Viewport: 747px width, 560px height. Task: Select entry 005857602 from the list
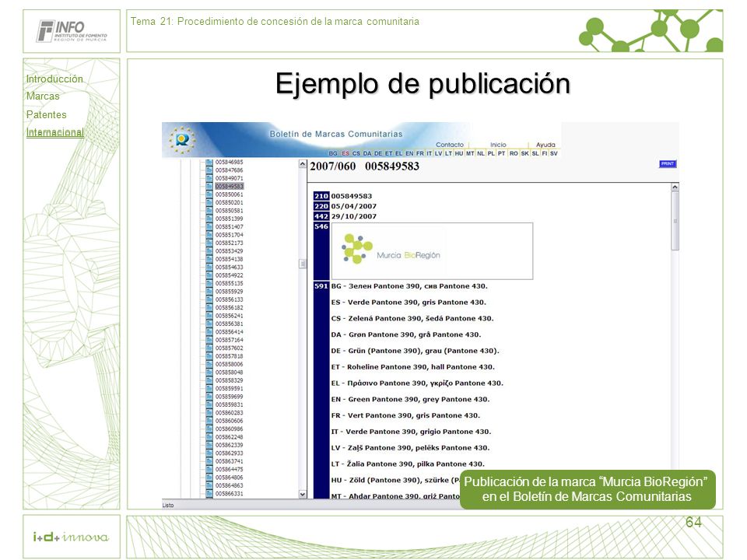[229, 348]
